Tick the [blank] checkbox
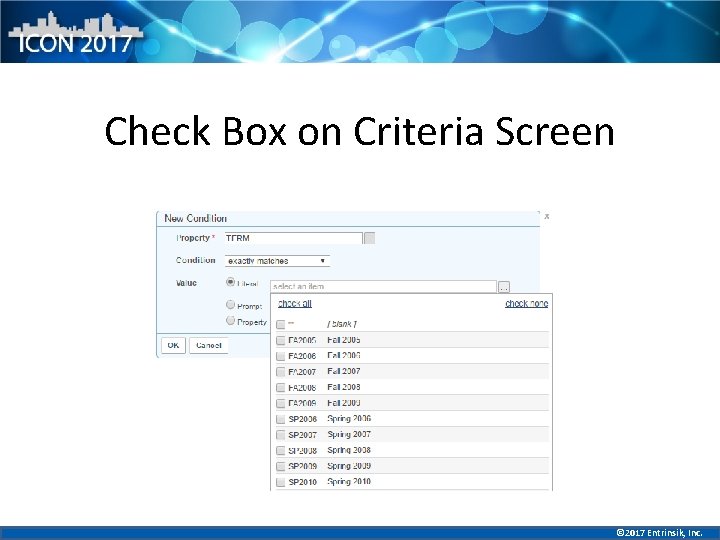720x540 pixels. (281, 325)
